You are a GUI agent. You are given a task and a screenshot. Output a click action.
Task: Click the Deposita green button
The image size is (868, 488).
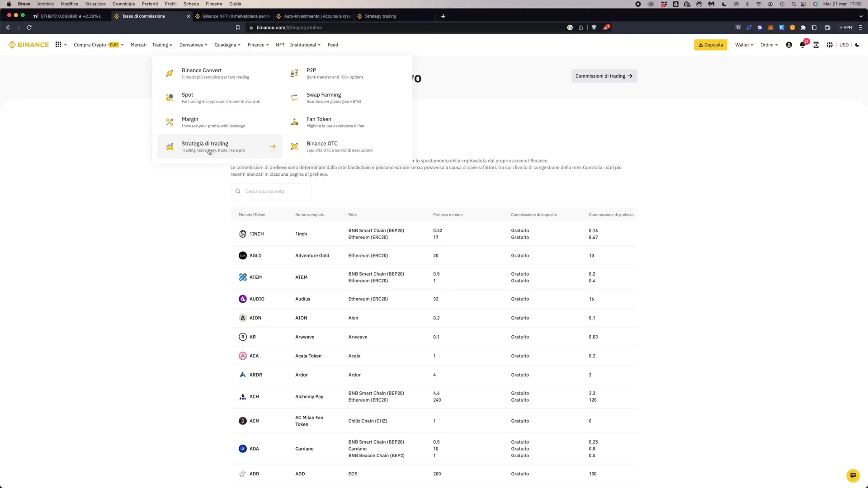pos(711,45)
